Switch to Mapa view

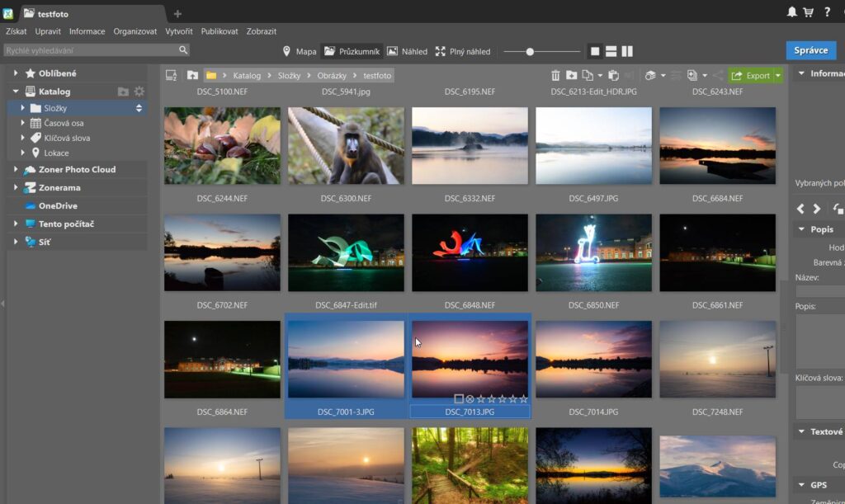(299, 51)
